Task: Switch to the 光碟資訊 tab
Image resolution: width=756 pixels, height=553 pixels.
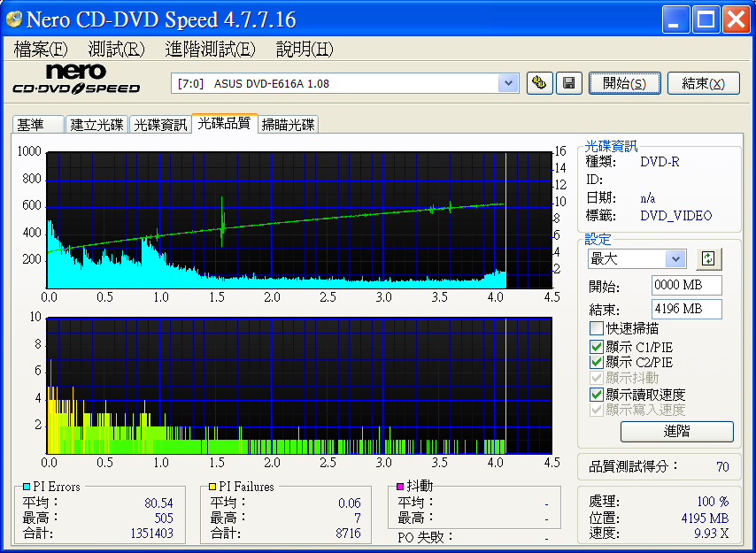Action: (160, 124)
